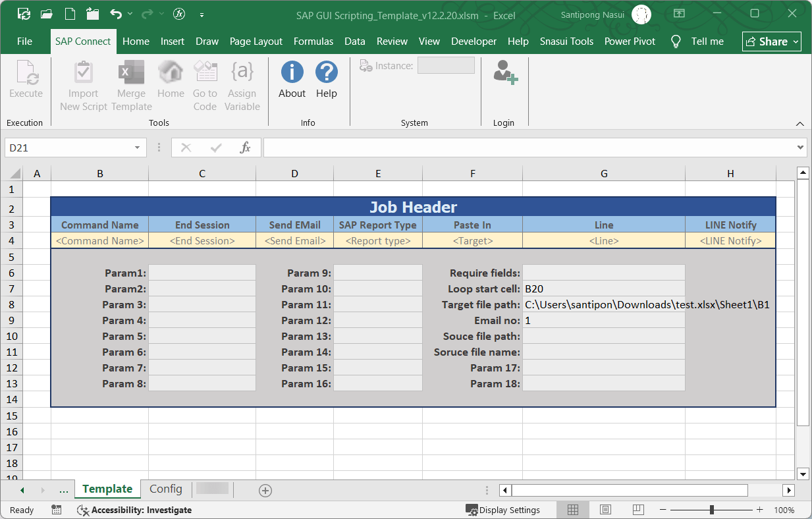Click Merge Template icon
The width and height of the screenshot is (812, 519).
(131, 72)
